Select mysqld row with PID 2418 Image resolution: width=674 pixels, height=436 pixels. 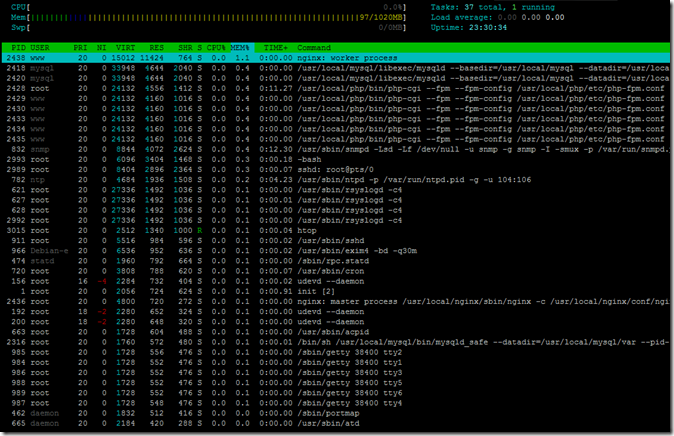336,68
